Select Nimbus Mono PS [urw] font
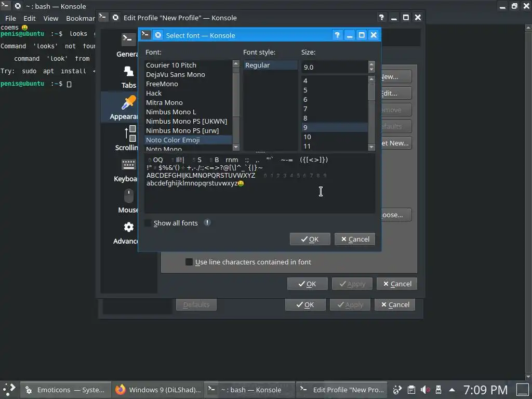 pos(188,130)
